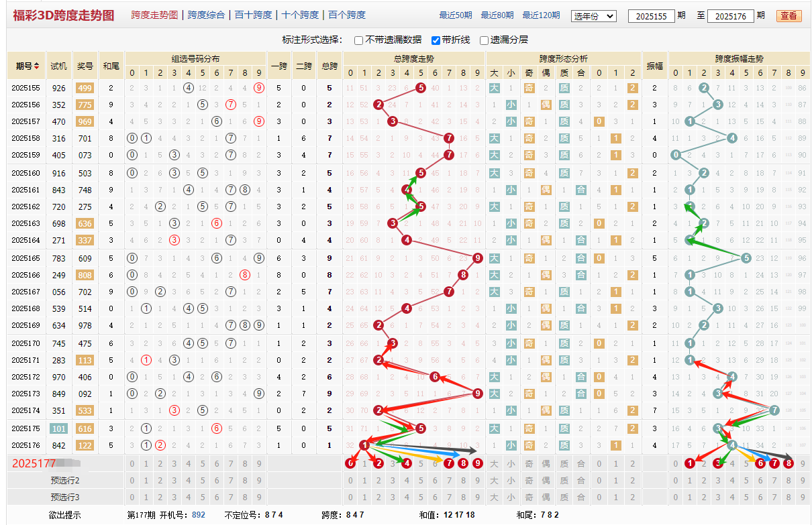Deselect red ball 0 in 2025177 总跨度 row
Image resolution: width=812 pixels, height=525 pixels.
350,463
